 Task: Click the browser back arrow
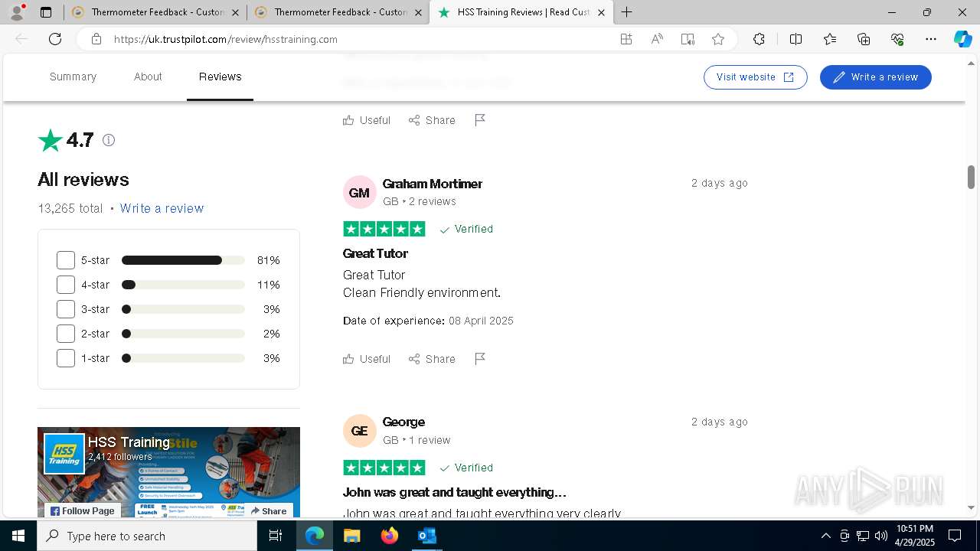point(22,39)
